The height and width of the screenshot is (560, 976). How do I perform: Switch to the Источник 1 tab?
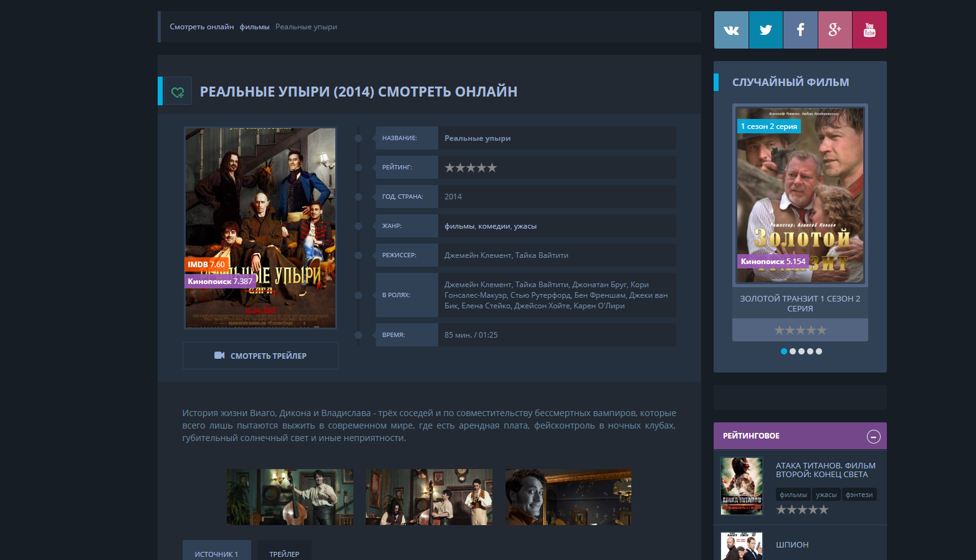217,551
